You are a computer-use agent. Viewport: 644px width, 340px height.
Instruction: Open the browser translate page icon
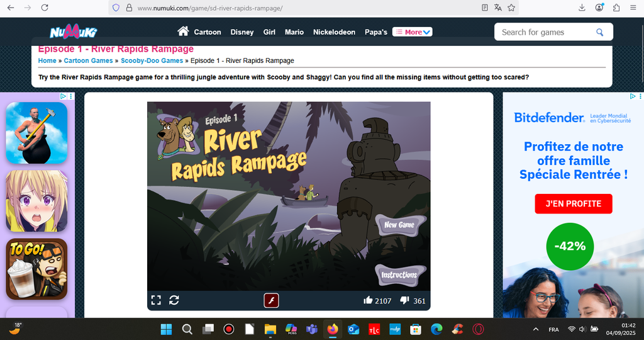coord(497,8)
